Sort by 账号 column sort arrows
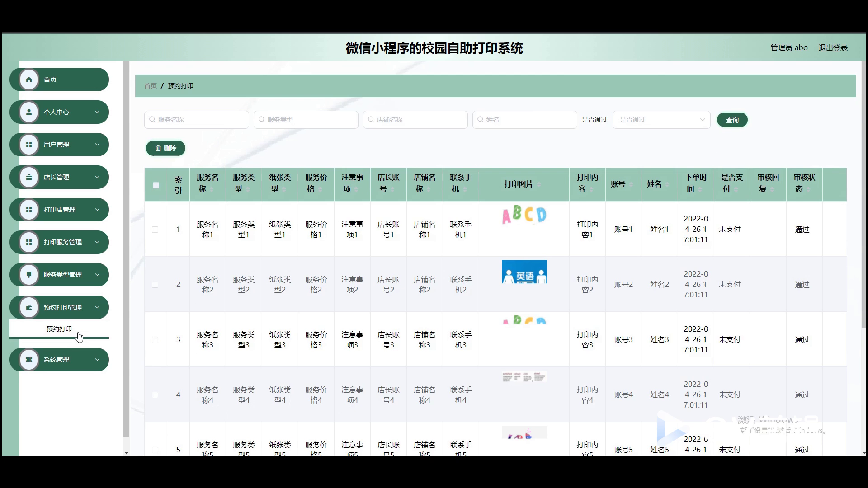Image resolution: width=868 pixels, height=488 pixels. click(631, 184)
